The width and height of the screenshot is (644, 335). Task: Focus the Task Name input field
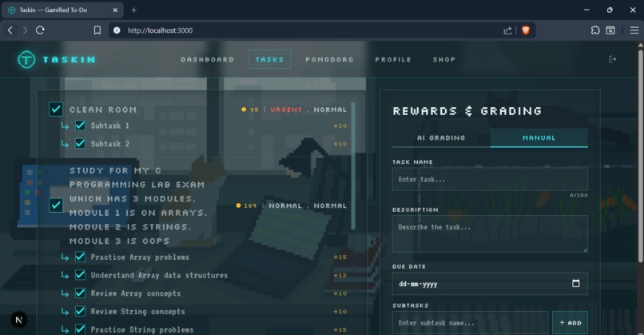(490, 179)
